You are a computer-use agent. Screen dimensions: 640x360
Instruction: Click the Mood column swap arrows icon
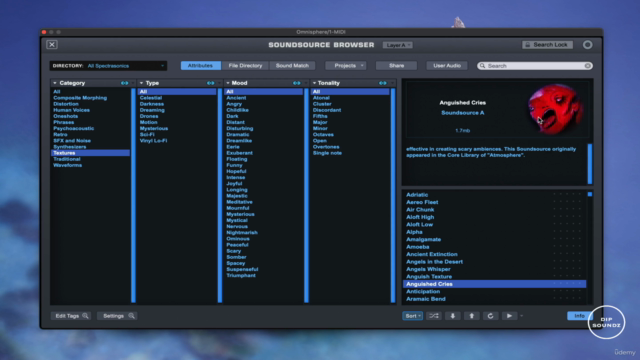297,83
